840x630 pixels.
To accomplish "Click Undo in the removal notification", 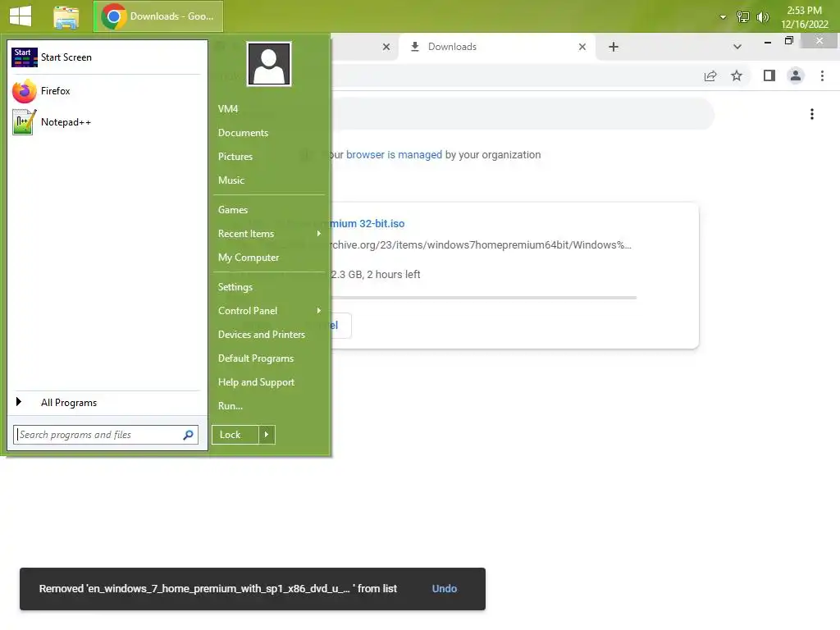I will click(444, 589).
